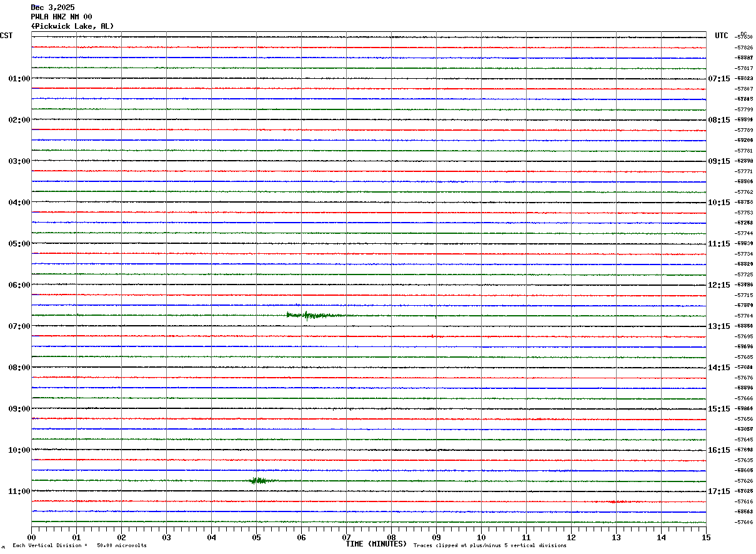Click the TIME (MINUTES) axis title
This screenshot has height=554, width=756.
click(376, 544)
